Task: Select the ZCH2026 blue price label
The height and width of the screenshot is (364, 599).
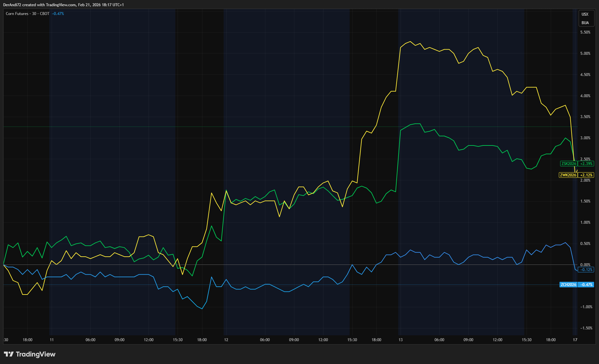Action: [x=568, y=285]
